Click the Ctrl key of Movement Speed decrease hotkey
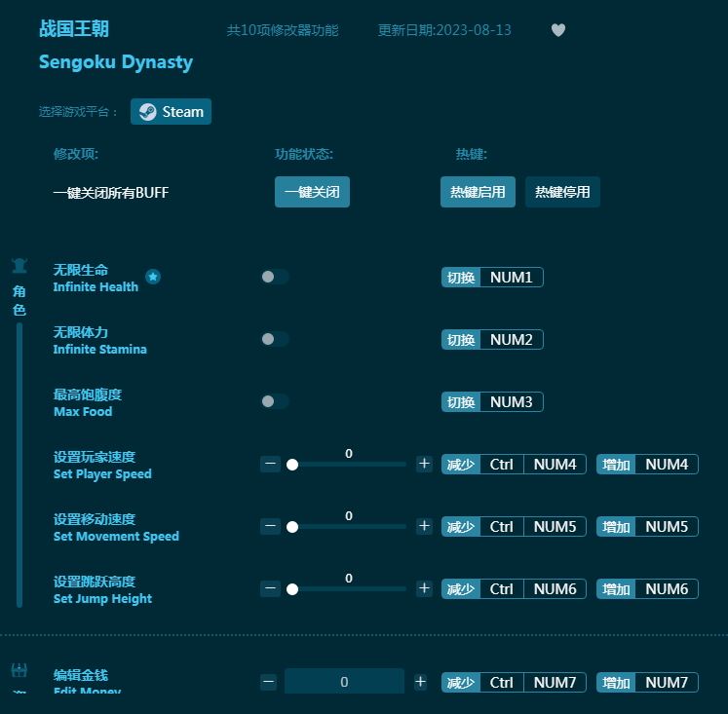Screen dimensions: 728x714 pos(502,527)
